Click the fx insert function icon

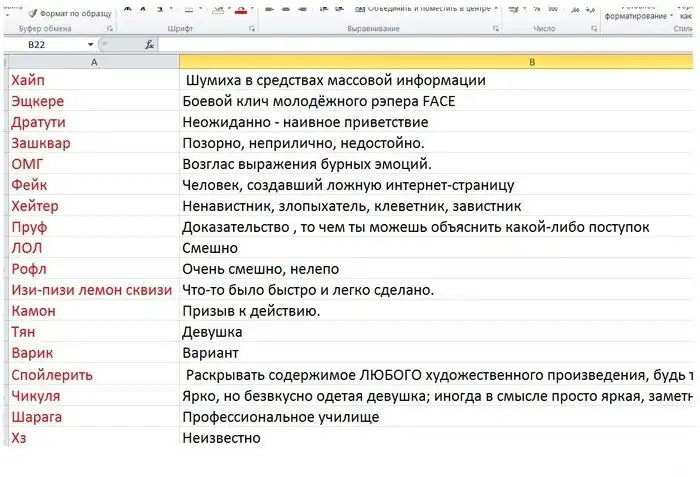point(150,45)
